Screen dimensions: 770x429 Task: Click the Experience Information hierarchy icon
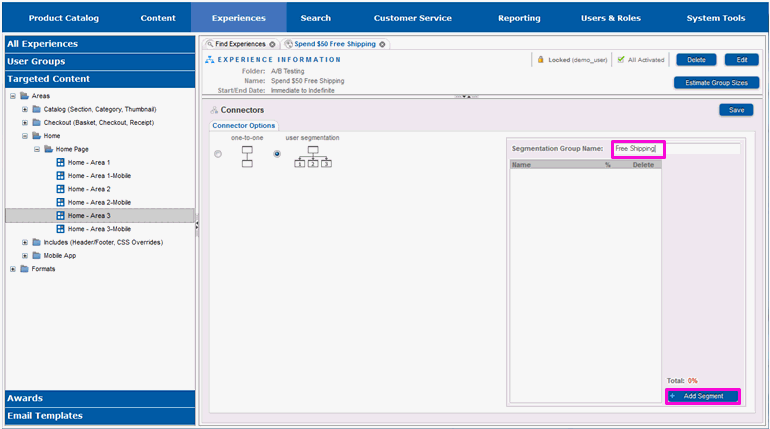click(x=210, y=59)
